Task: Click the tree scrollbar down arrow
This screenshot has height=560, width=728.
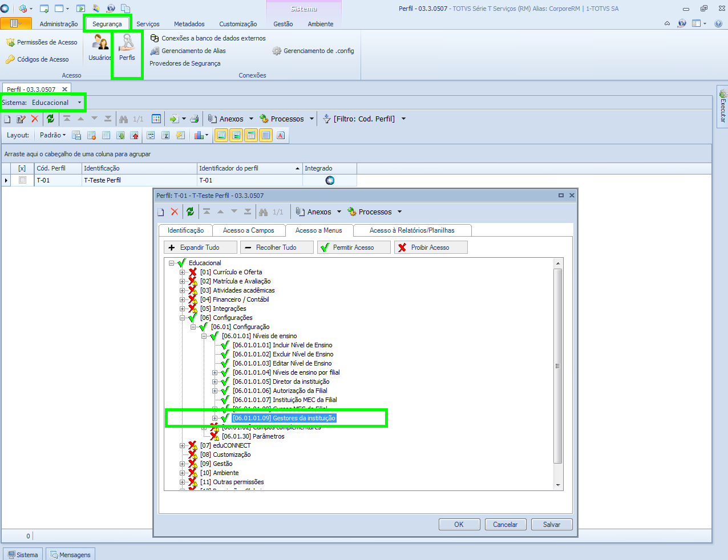Action: pos(558,485)
